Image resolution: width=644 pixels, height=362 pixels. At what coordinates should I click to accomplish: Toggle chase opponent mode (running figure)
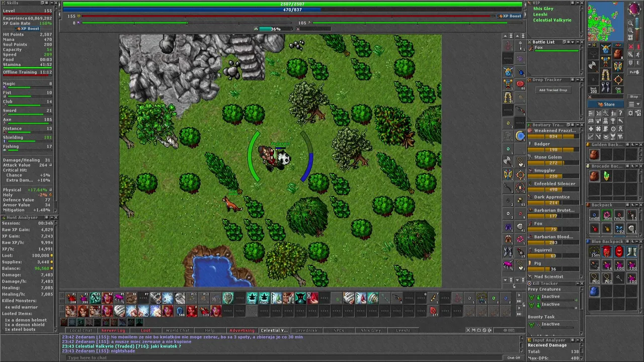[638, 54]
